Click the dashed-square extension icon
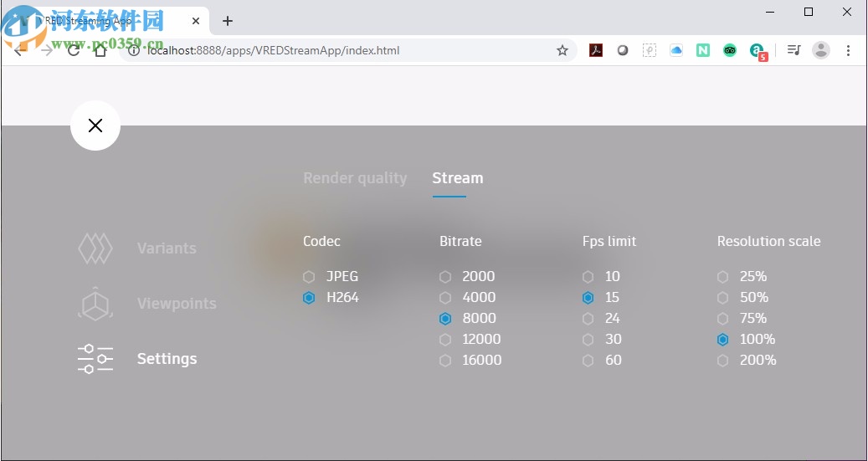868x461 pixels. [650, 51]
